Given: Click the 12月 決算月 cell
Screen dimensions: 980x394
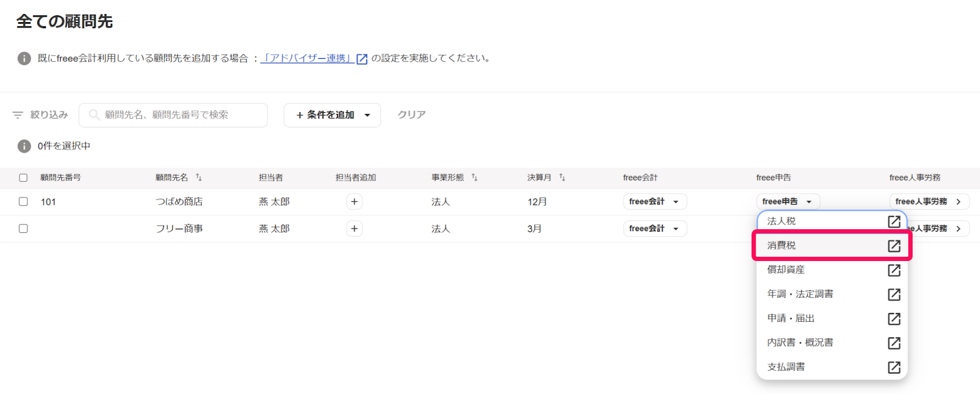Looking at the screenshot, I should pos(537,202).
